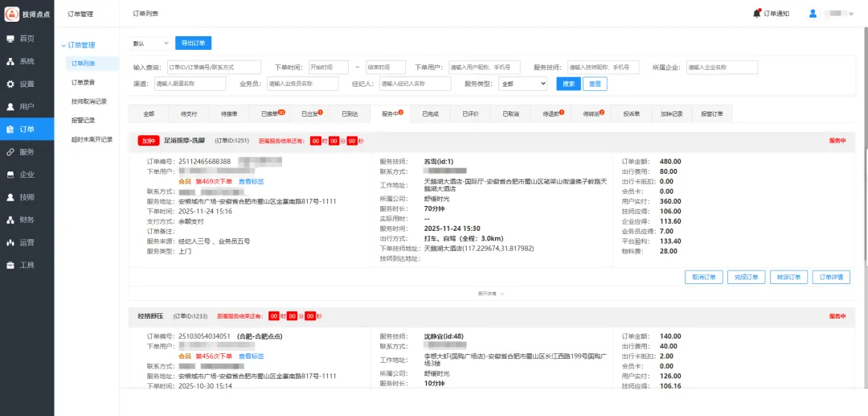Click the blue user avatar icon
This screenshot has width=868, height=416.
point(813,13)
